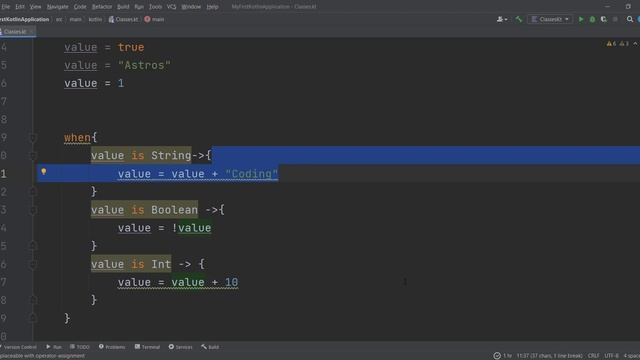The image size is (640, 360).
Task: Open the Run menu in menu bar
Action: point(139,7)
